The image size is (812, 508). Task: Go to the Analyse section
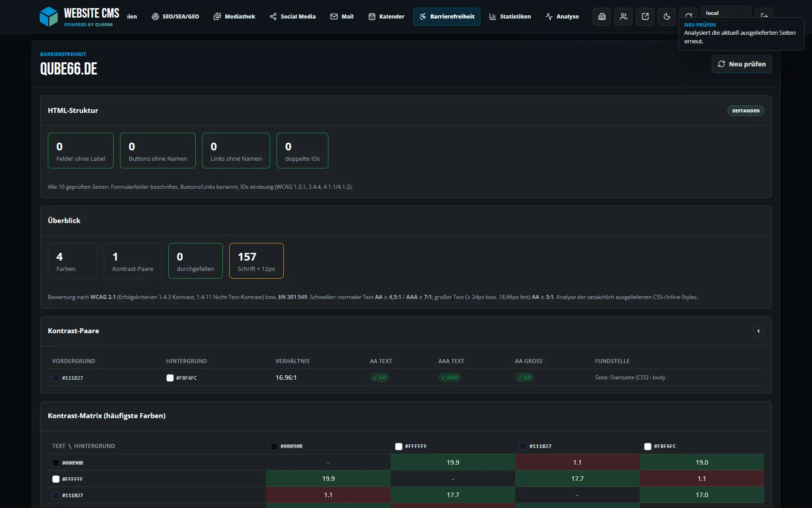coord(562,17)
